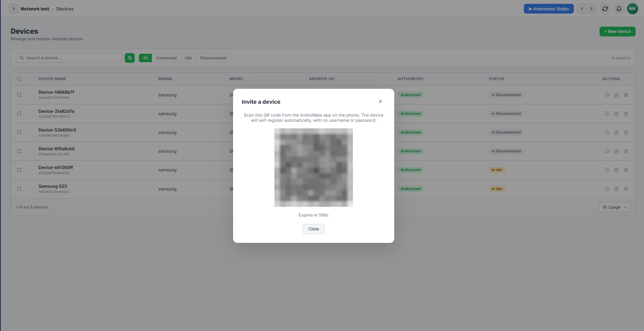Click the Device-52b600c0 name
This screenshot has height=331, width=644.
(57, 130)
